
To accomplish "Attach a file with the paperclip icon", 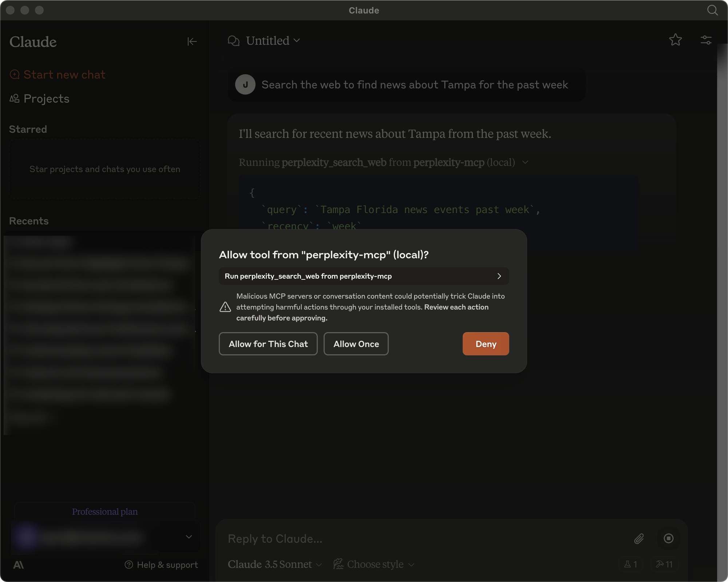I will 639,538.
